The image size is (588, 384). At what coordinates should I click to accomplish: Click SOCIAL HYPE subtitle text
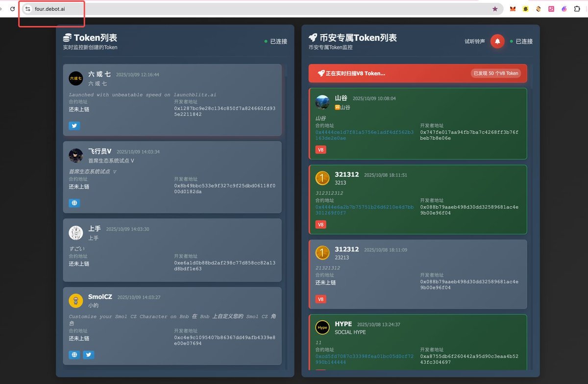(350, 332)
